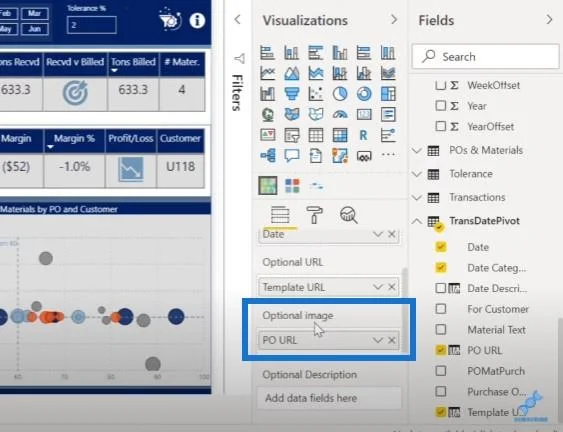Tick the Material Text field checkbox
563x432 pixels.
click(441, 329)
